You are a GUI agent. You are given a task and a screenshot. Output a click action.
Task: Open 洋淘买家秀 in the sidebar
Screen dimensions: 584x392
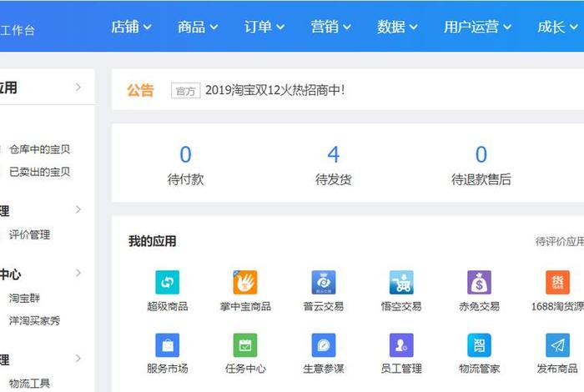(x=35, y=320)
